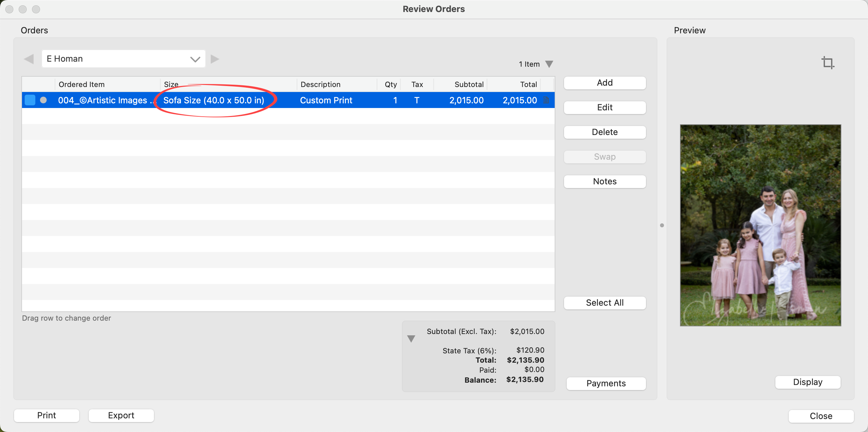The width and height of the screenshot is (868, 432).
Task: Sort by the Ordered Item column header
Action: tap(82, 84)
